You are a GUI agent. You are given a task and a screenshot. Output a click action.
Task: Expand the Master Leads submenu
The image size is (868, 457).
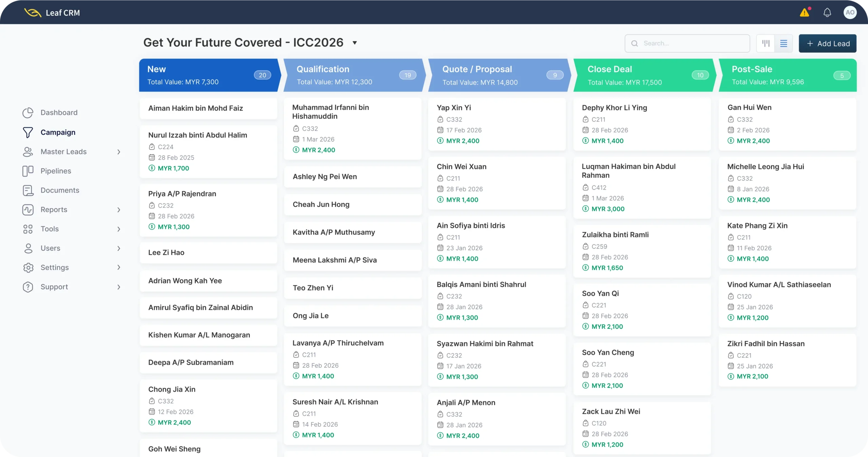[119, 152]
